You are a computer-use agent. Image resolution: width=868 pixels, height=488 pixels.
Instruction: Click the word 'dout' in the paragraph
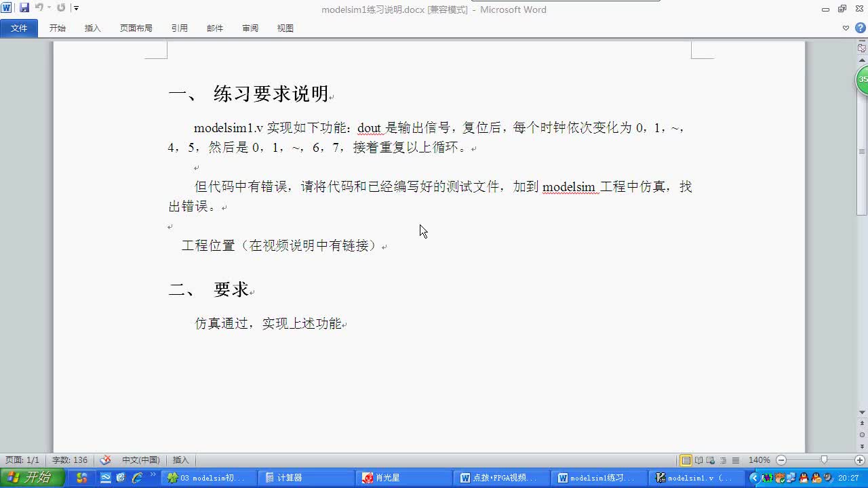[x=369, y=127]
